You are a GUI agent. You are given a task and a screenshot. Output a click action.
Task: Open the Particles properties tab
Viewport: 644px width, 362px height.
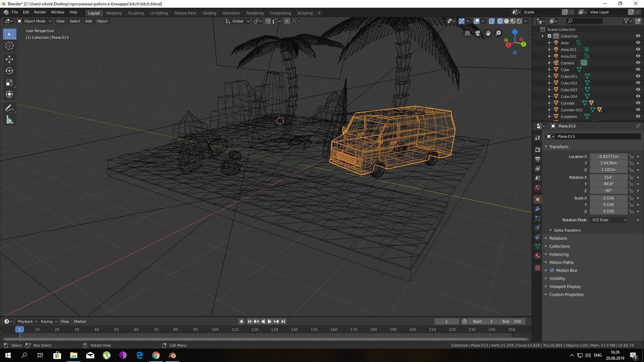tap(538, 218)
